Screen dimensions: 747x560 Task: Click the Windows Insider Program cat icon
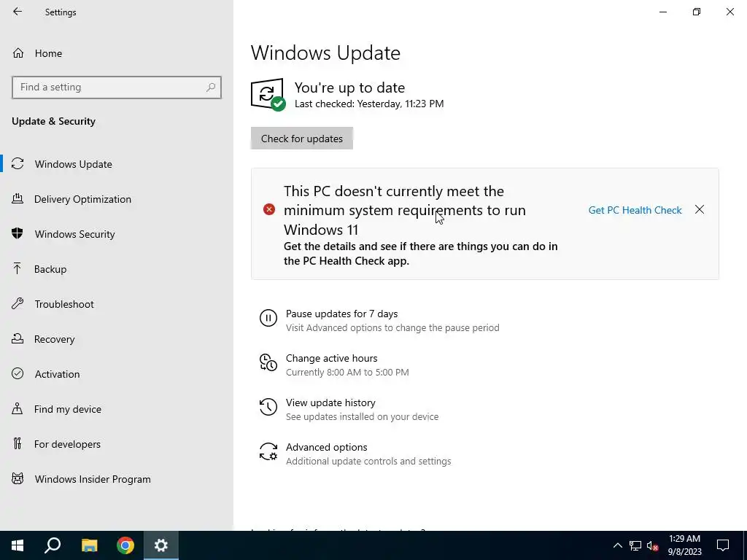coord(18,479)
